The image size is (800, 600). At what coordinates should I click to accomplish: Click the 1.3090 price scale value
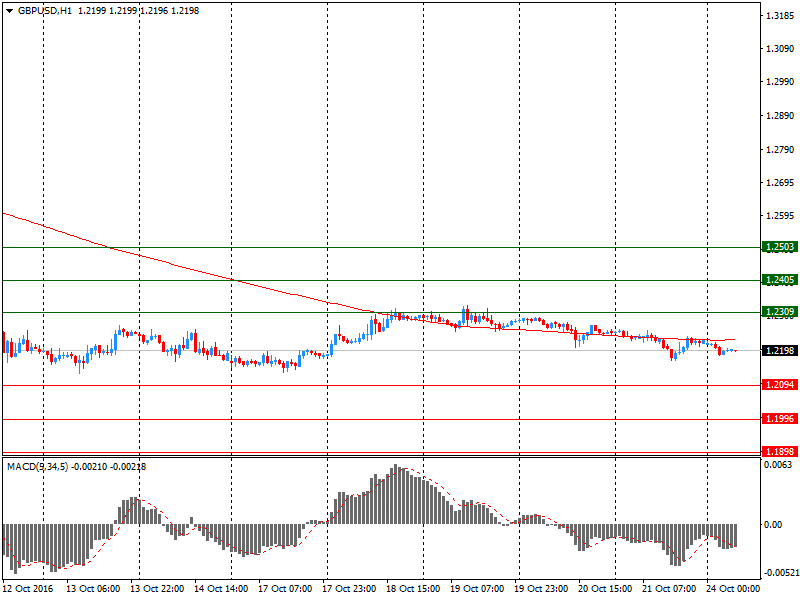click(780, 48)
